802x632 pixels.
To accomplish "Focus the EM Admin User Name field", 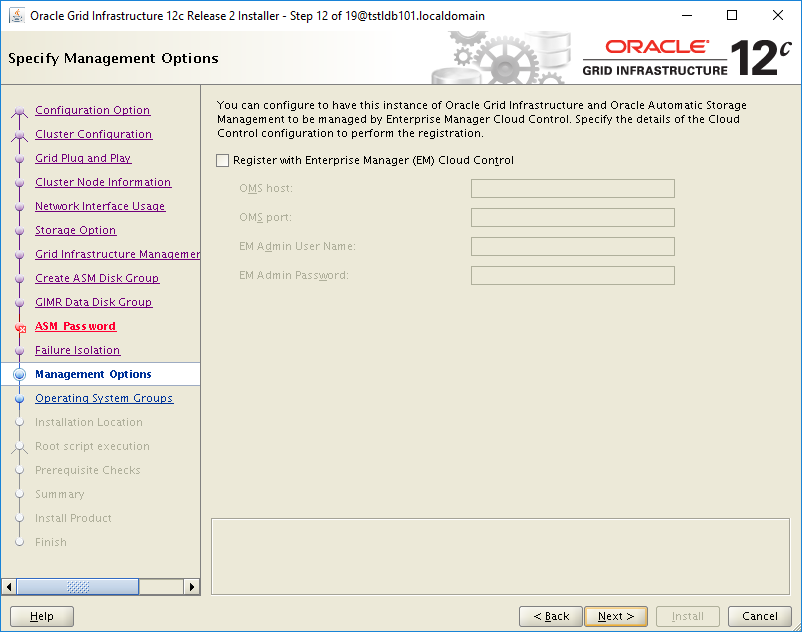I will tap(572, 246).
